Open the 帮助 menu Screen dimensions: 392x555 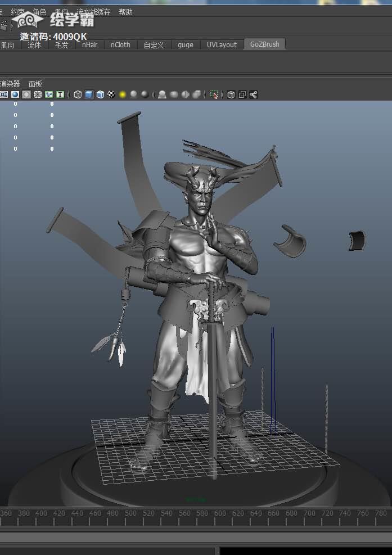pyautogui.click(x=126, y=12)
